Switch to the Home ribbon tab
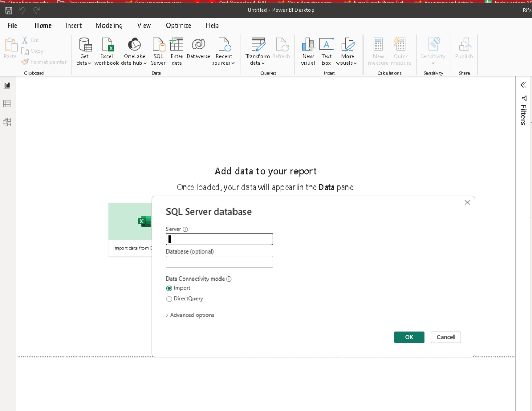Image resolution: width=532 pixels, height=411 pixels. coord(43,25)
